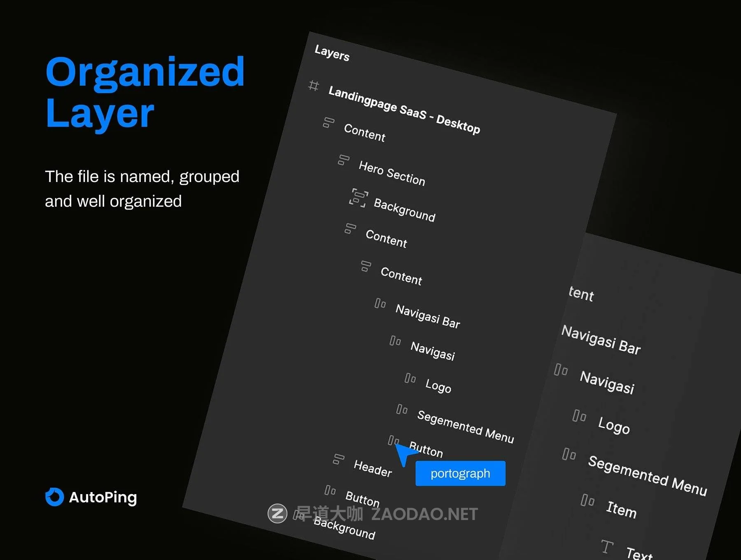The width and height of the screenshot is (741, 560).
Task: Click the Organized Layer heading
Action: pos(145,92)
